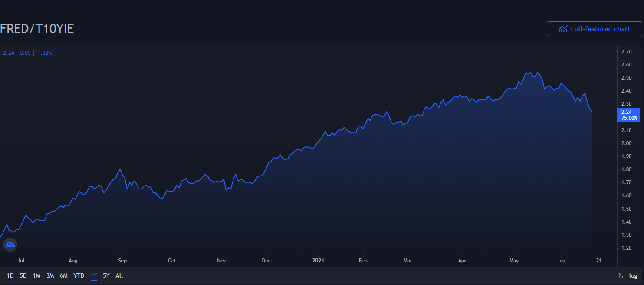This screenshot has width=644, height=285.
Task: Click the TradingView cloud logo icon
Action: point(10,245)
